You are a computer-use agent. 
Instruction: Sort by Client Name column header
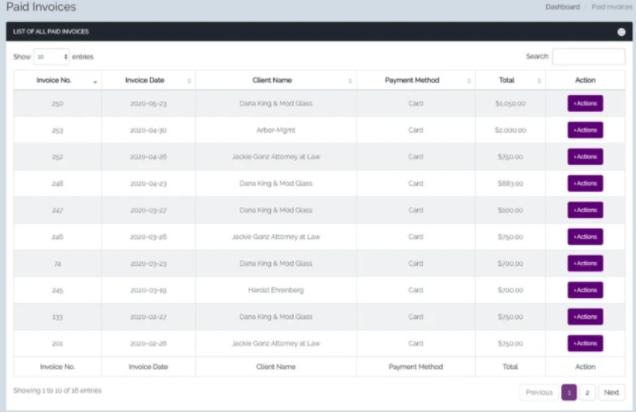(276, 80)
